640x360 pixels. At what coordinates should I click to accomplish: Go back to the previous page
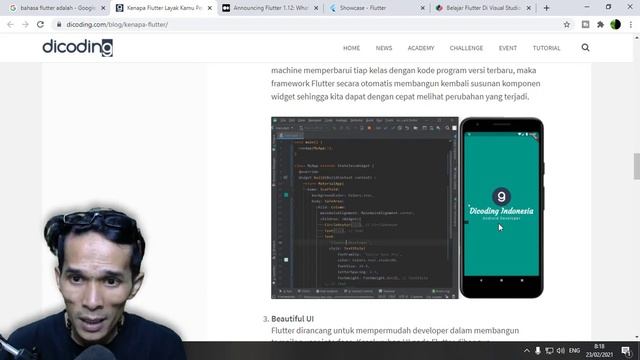click(10, 24)
